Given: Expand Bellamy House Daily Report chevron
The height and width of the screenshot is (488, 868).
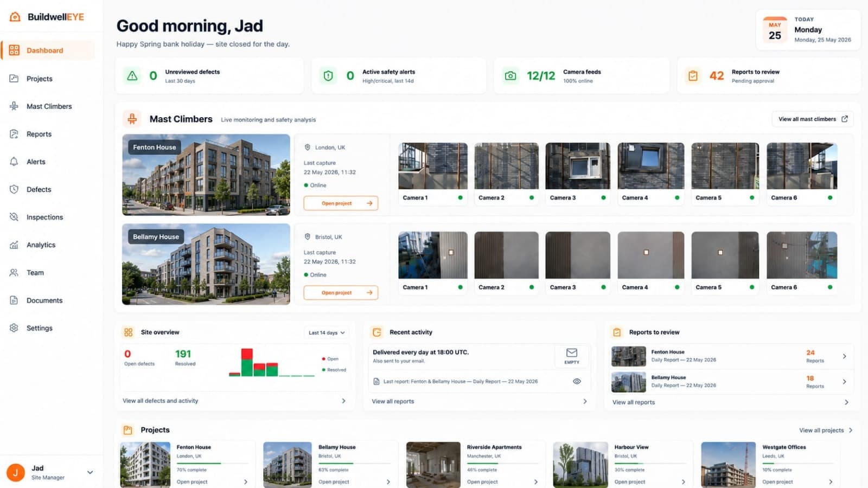Looking at the screenshot, I should pos(844,382).
